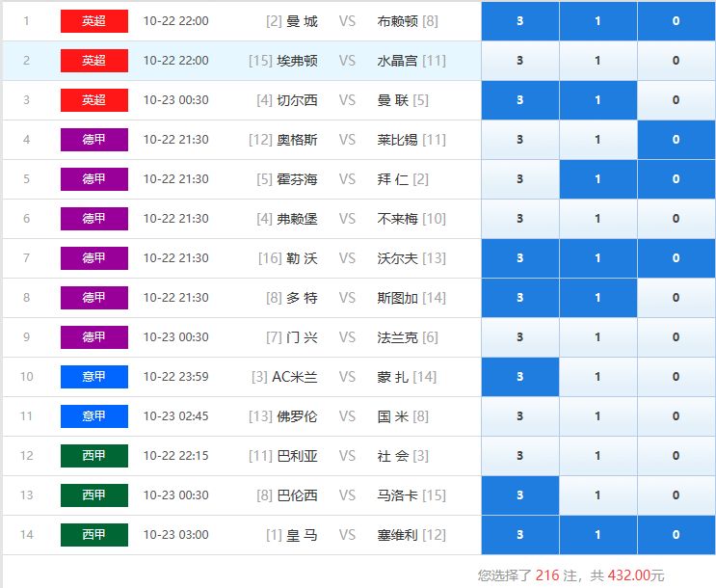The width and height of the screenshot is (716, 588).
Task: Select result 0 for 切尔西 vs 曼联
Action: [x=676, y=100]
